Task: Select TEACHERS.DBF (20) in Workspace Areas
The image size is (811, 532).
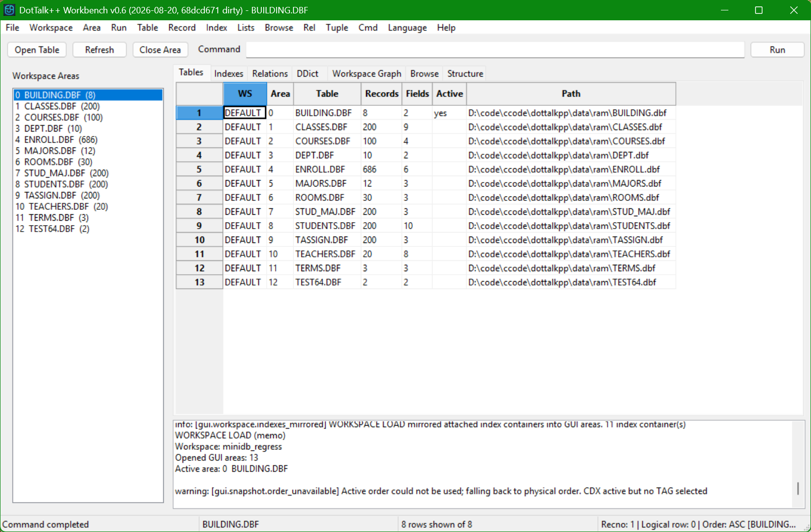Action: [88, 206]
